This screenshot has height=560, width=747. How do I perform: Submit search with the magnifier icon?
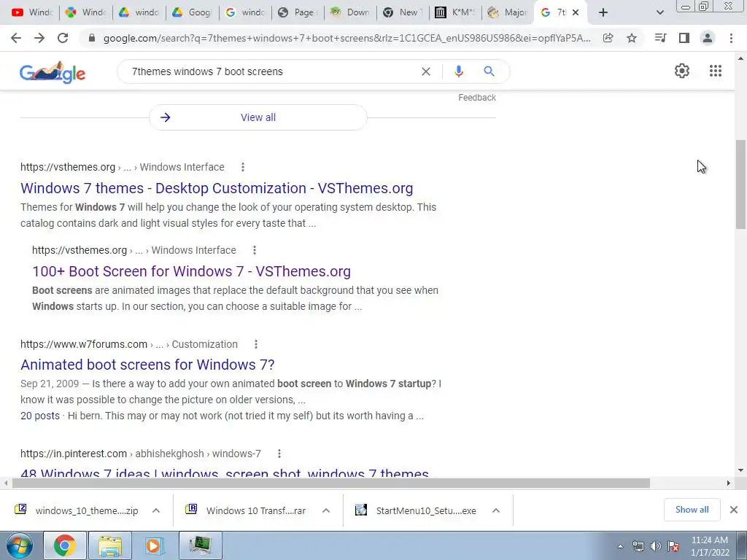(489, 71)
